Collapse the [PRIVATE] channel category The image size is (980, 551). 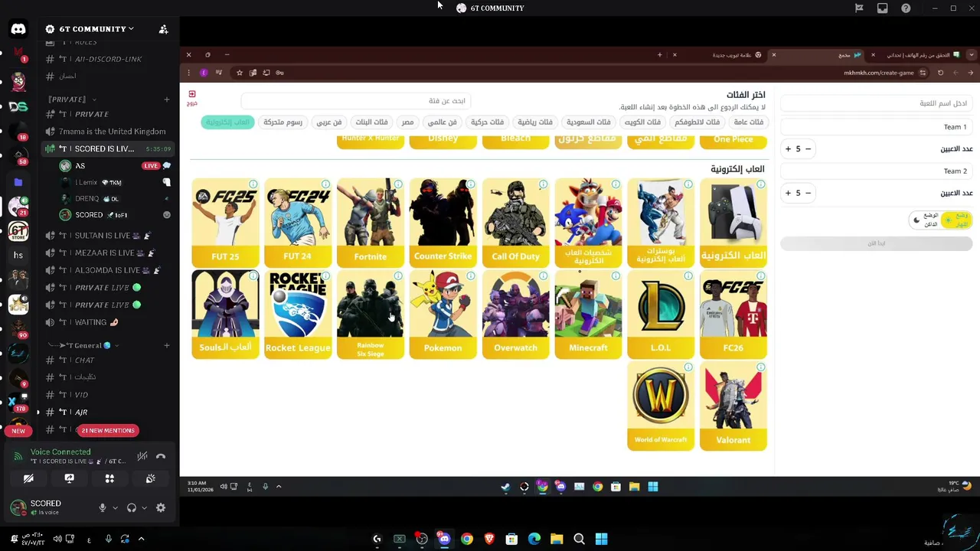pos(72,99)
